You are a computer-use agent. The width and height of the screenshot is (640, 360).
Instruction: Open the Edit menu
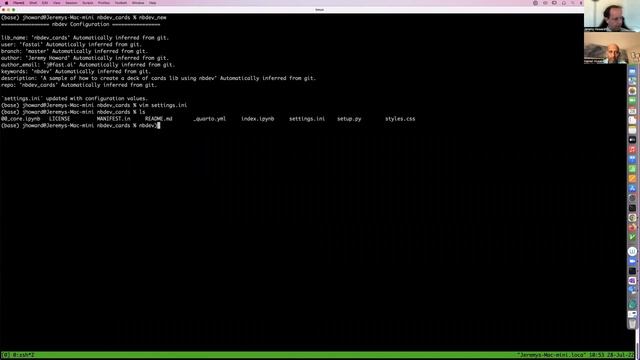pos(44,3)
